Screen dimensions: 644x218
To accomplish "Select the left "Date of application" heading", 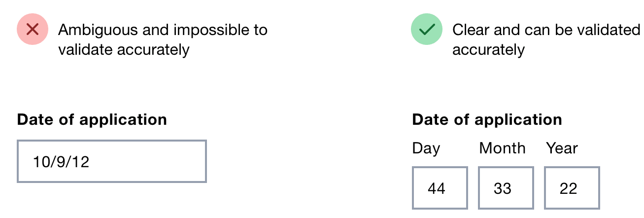I will pyautogui.click(x=92, y=120).
